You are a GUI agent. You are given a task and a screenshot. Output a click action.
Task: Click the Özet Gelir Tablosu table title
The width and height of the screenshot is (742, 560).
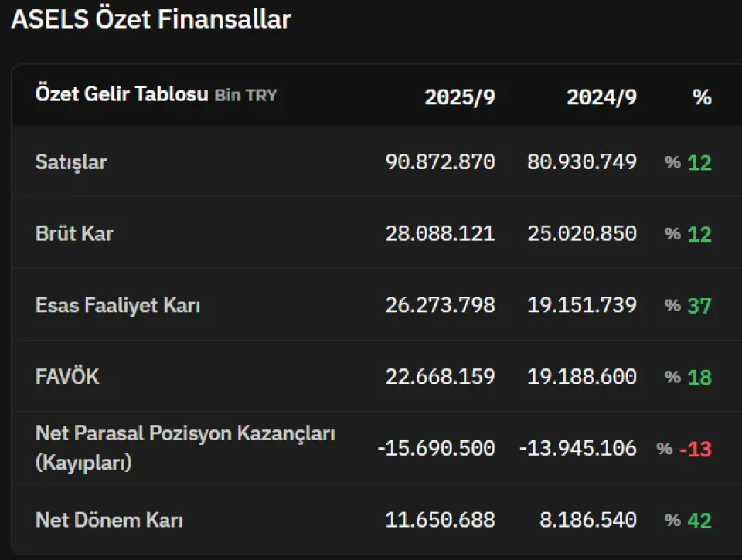122,95
